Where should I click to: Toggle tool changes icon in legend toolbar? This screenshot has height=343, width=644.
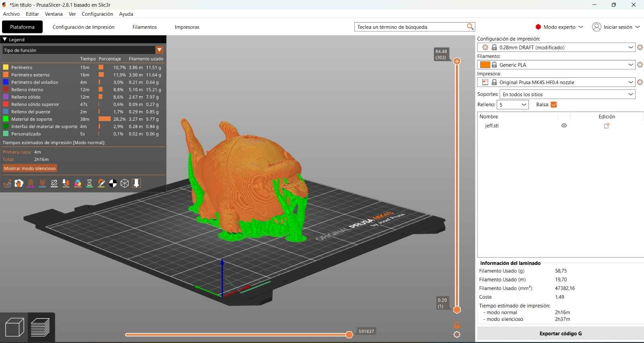tap(66, 184)
